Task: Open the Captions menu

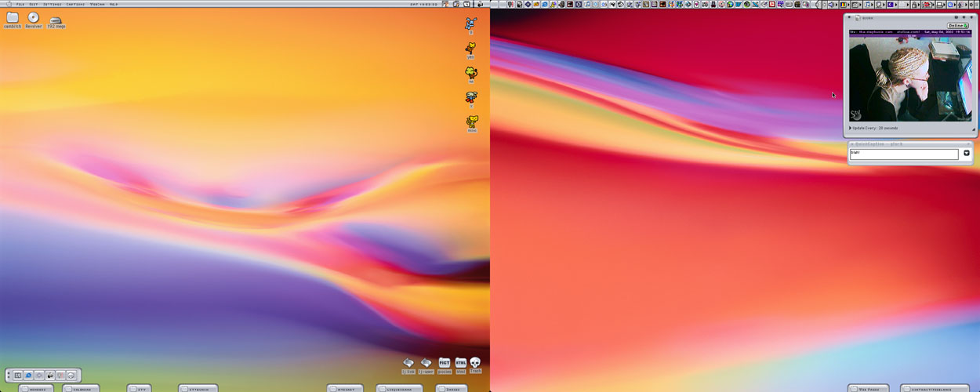Action: 75,4
